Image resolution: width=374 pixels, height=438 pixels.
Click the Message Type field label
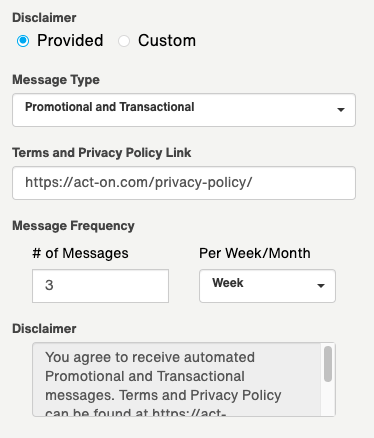pos(56,80)
